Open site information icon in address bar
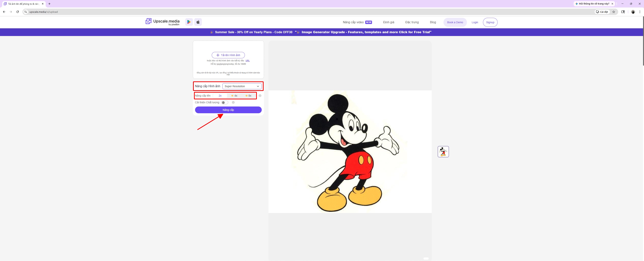 pos(25,12)
